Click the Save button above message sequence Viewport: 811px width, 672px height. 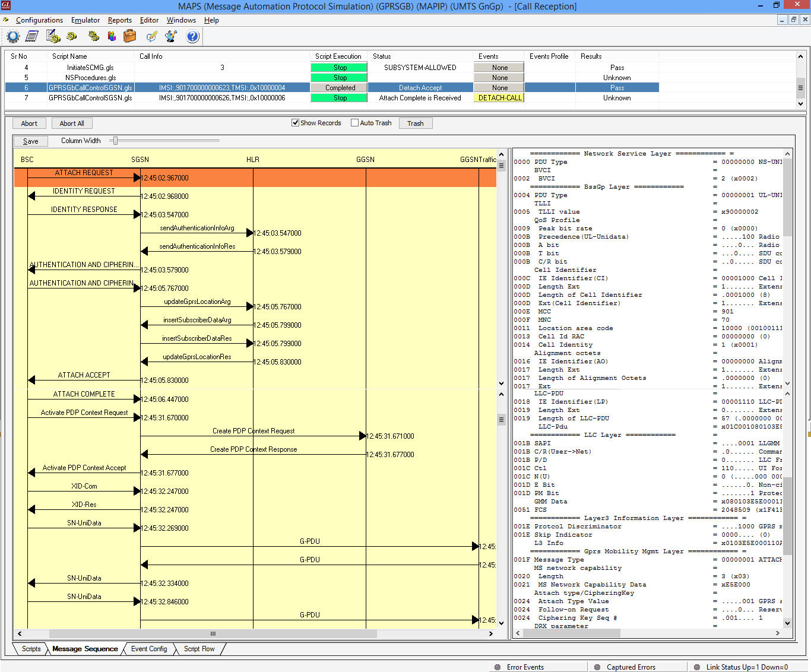(31, 141)
